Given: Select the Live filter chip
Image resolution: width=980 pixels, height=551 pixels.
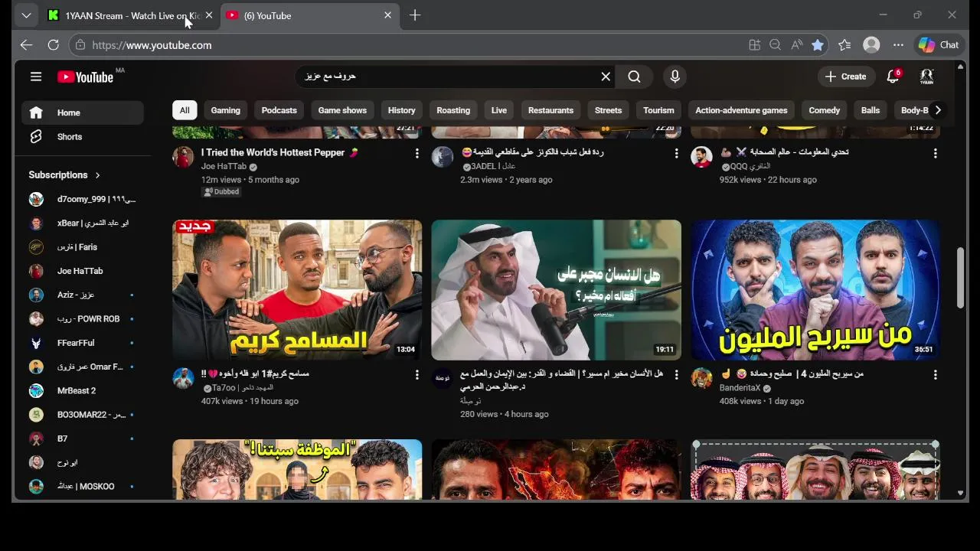Looking at the screenshot, I should (x=499, y=110).
